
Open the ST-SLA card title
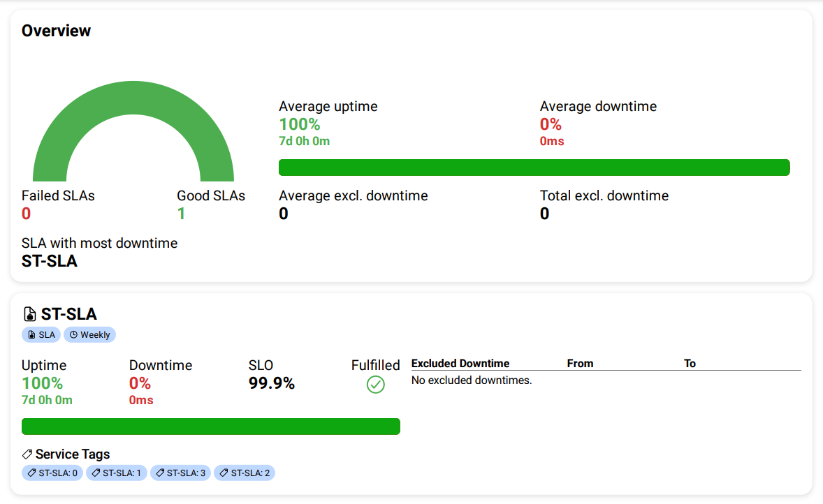pyautogui.click(x=68, y=314)
